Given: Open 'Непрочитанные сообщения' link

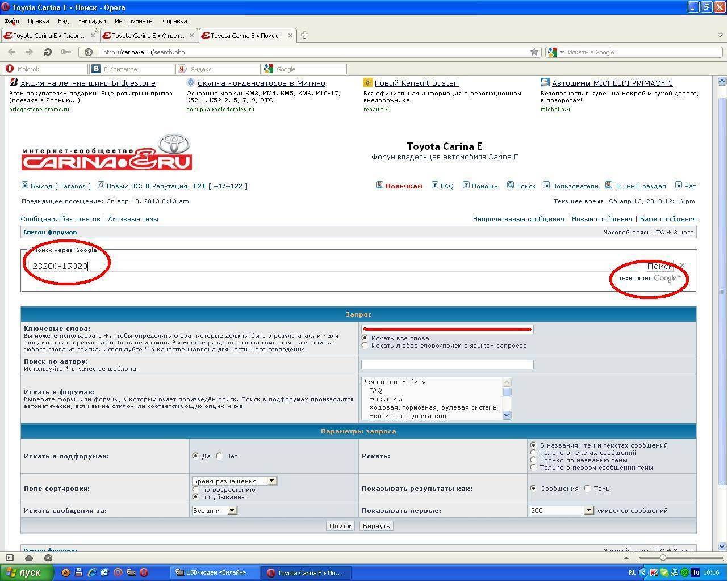Looking at the screenshot, I should point(518,219).
